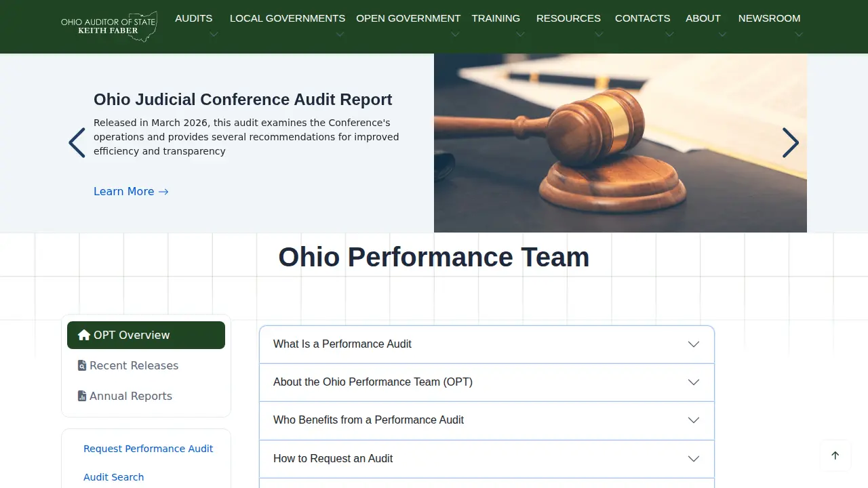Image resolution: width=868 pixels, height=488 pixels.
Task: Open the About menu
Action: [x=703, y=18]
